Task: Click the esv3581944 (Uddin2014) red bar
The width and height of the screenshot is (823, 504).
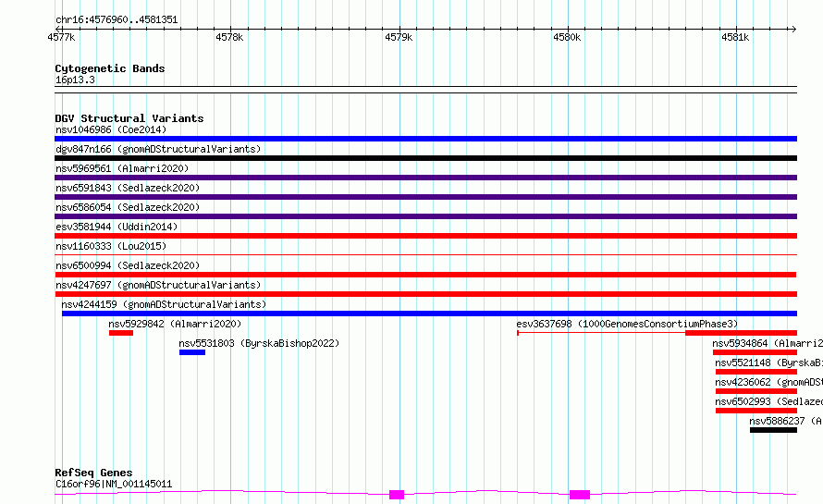Action: (425, 236)
